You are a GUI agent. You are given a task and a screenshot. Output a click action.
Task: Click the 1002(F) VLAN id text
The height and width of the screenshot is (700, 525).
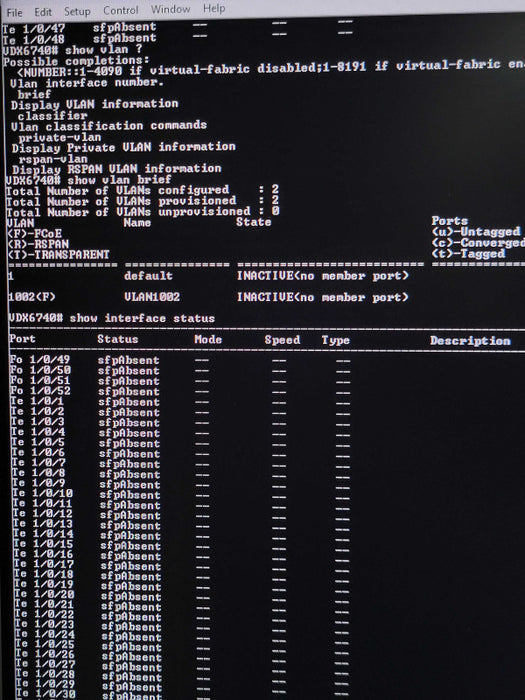point(32,297)
